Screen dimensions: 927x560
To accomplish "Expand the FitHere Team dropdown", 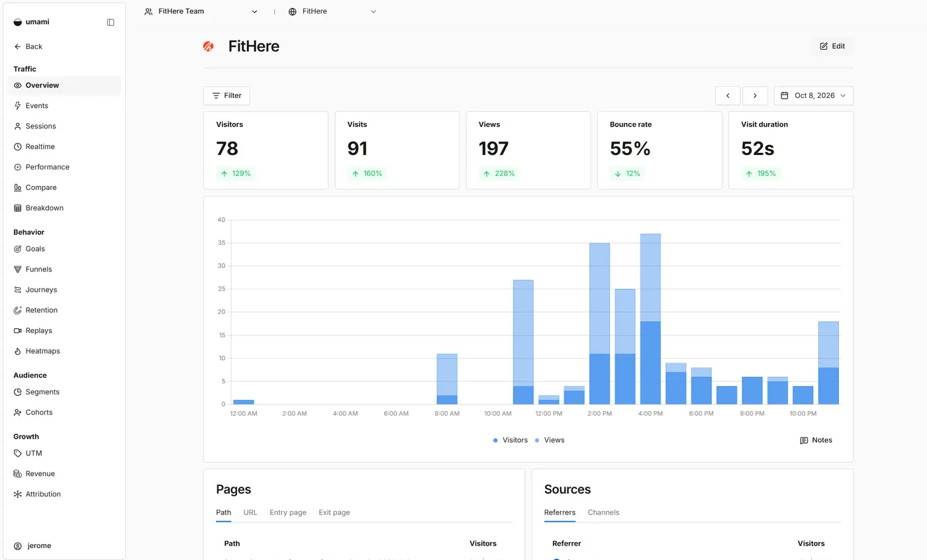I will (x=201, y=11).
